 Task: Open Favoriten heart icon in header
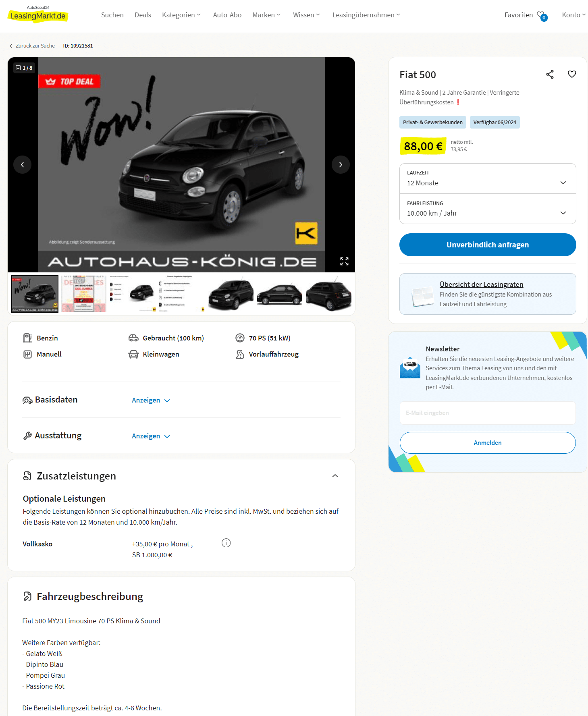click(x=542, y=16)
